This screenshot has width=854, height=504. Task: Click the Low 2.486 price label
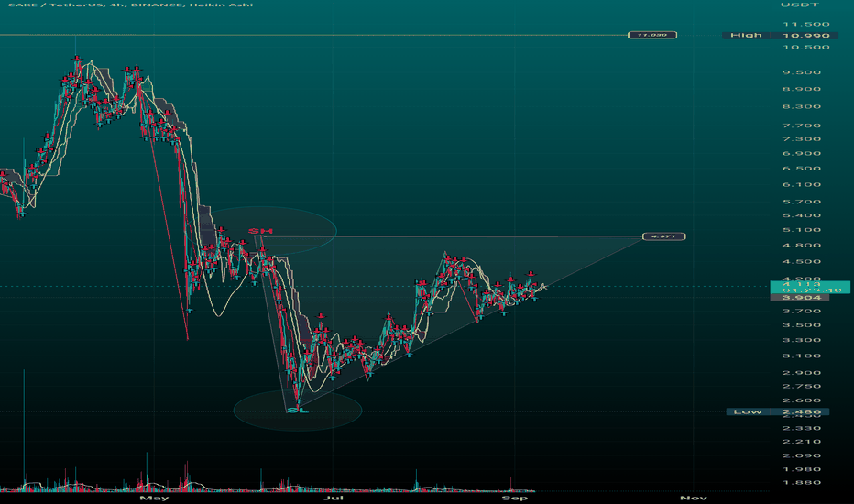coord(778,412)
